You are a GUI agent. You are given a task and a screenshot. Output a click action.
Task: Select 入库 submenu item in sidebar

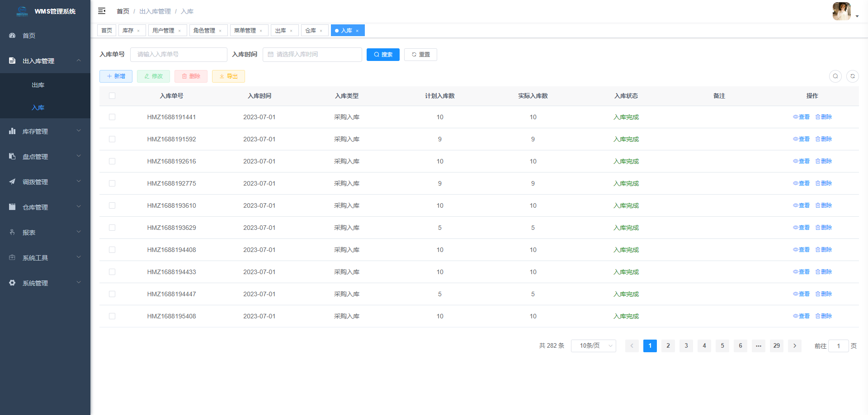point(45,107)
